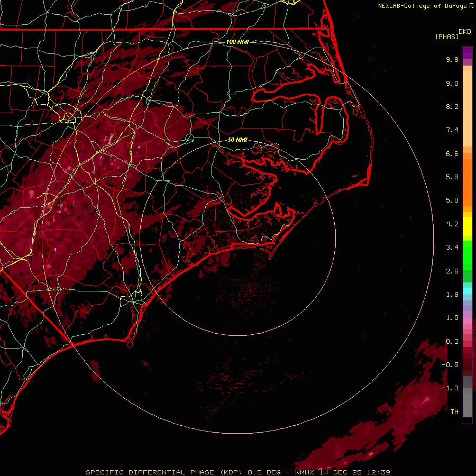Click the SPECIFIC DIFFERENTIAL PHASE (KDP) caption text
This screenshot has height=476, width=476.
164,472
